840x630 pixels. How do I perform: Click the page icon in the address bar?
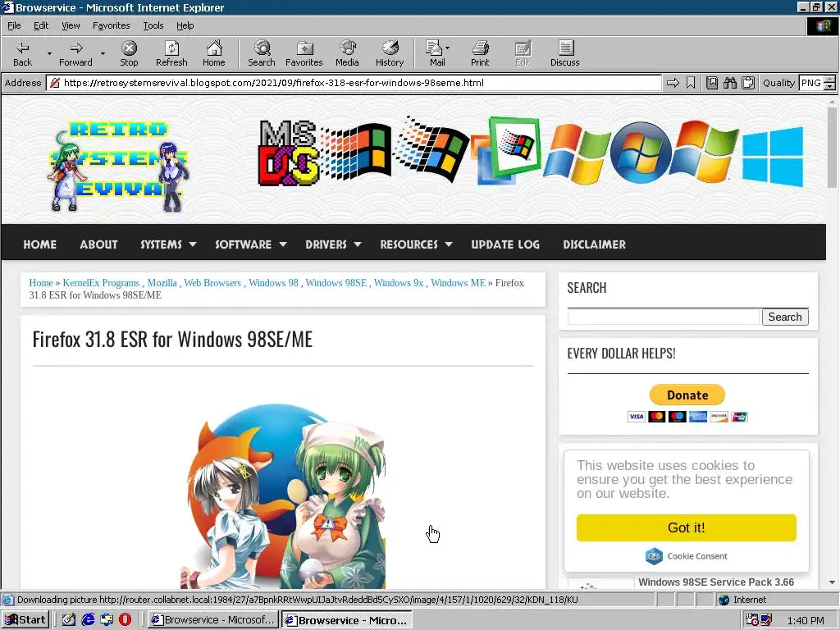point(54,83)
